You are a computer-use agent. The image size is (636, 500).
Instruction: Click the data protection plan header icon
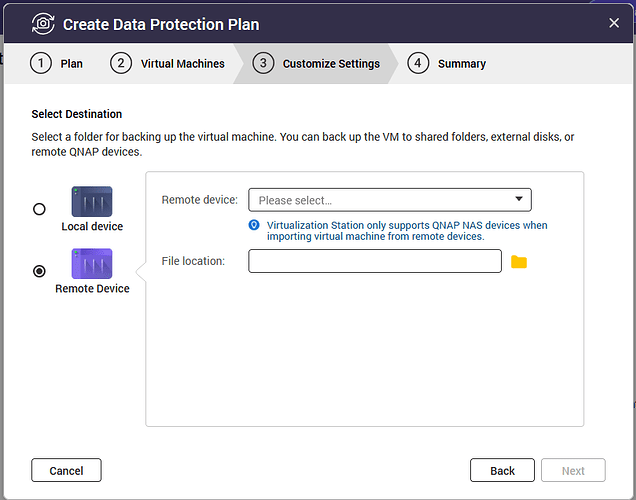pyautogui.click(x=43, y=24)
